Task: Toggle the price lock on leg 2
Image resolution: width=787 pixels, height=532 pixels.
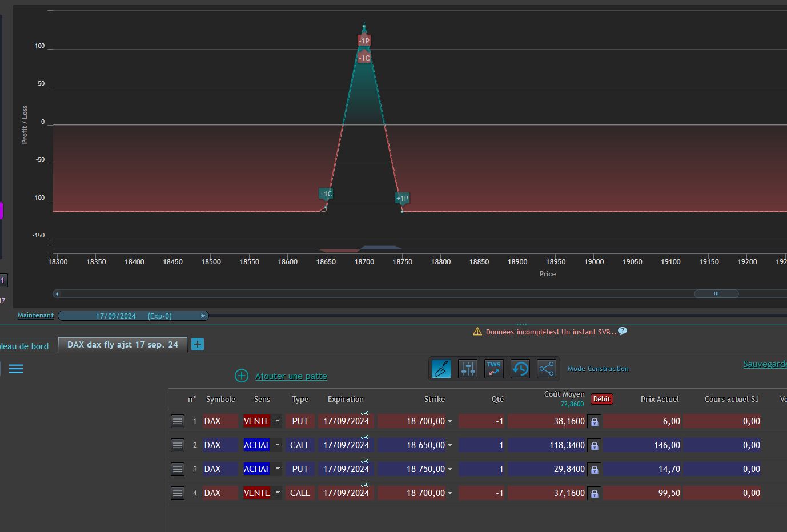Action: 595,445
